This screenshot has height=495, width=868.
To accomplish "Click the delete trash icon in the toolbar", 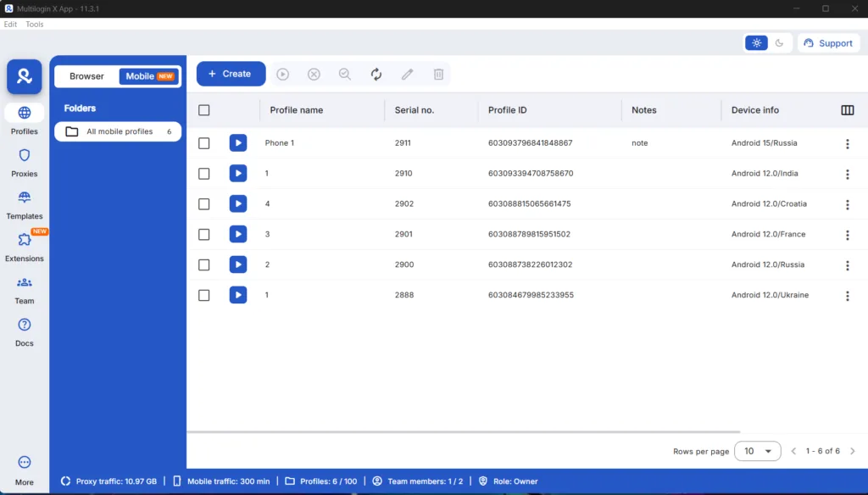I will pyautogui.click(x=438, y=74).
